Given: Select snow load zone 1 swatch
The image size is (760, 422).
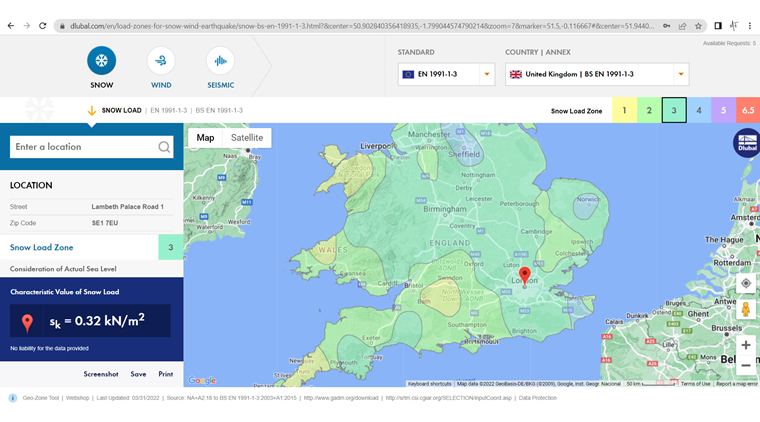Looking at the screenshot, I should pos(624,110).
